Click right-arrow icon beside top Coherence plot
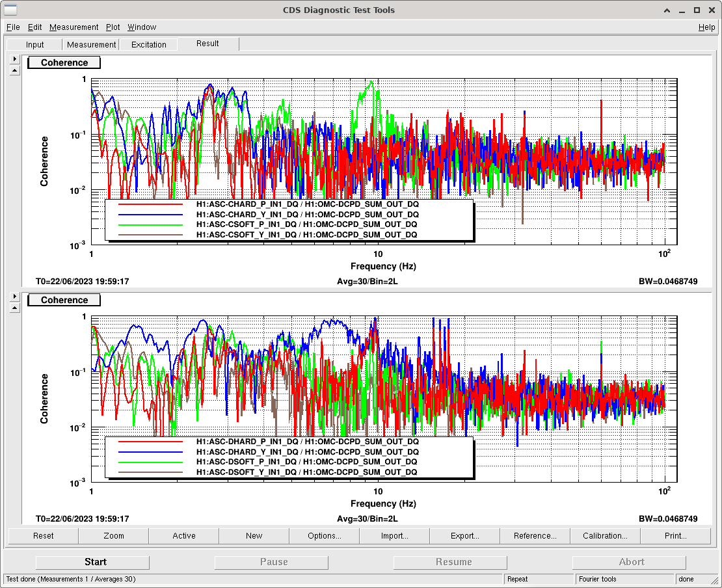 pos(16,59)
